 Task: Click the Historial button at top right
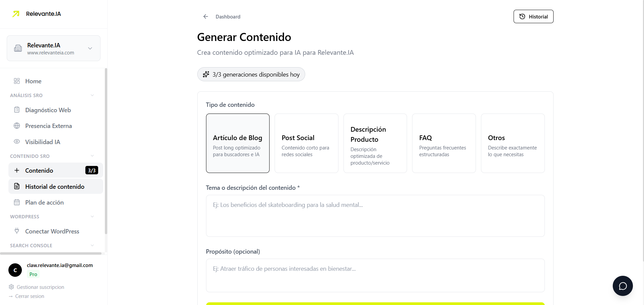pyautogui.click(x=533, y=16)
